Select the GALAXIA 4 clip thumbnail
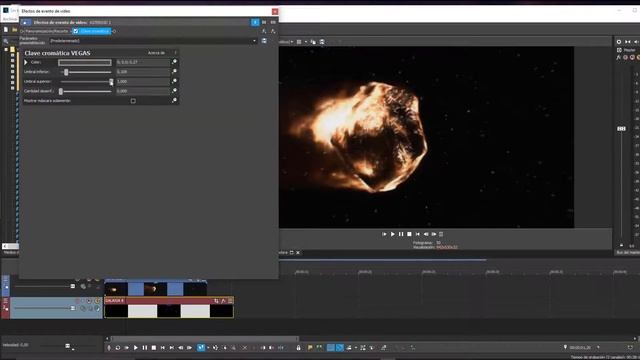Image resolution: width=640 pixels, height=360 pixels. pyautogui.click(x=169, y=311)
